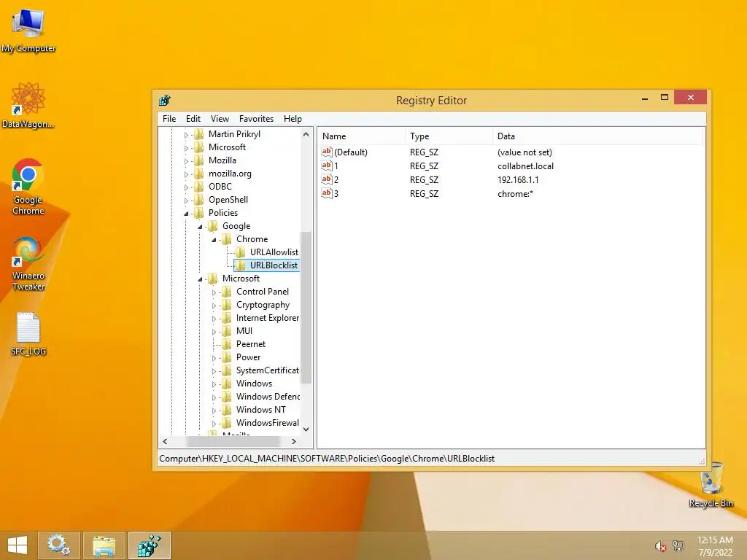Click the collabnet.local data value
The height and width of the screenshot is (560, 747).
pos(525,166)
